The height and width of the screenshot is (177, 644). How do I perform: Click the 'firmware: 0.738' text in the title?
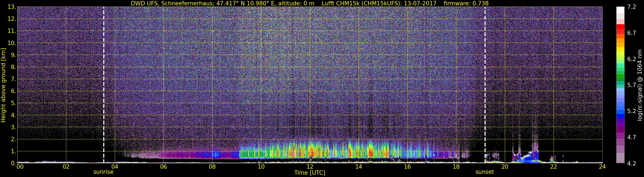tap(466, 3)
